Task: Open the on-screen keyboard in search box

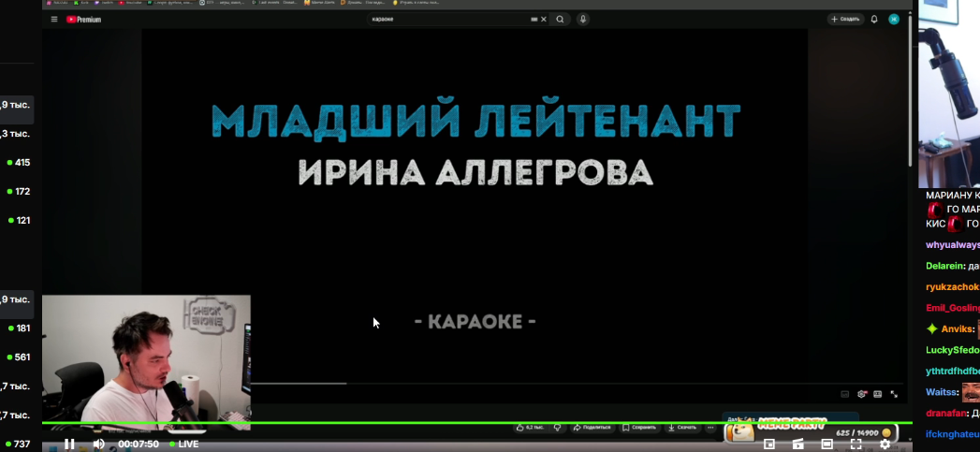Action: pyautogui.click(x=534, y=20)
